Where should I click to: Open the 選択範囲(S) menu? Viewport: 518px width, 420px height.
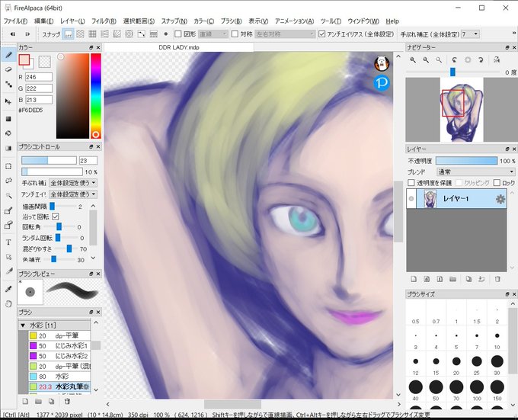pos(139,21)
